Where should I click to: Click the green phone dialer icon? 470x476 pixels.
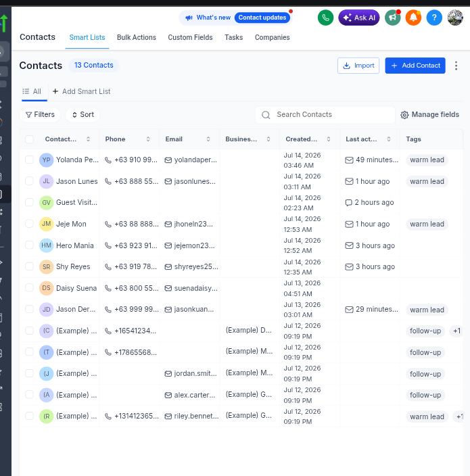(x=325, y=18)
